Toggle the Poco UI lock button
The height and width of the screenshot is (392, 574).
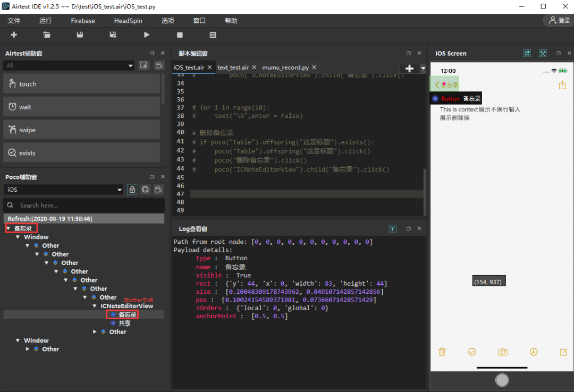[x=132, y=190]
